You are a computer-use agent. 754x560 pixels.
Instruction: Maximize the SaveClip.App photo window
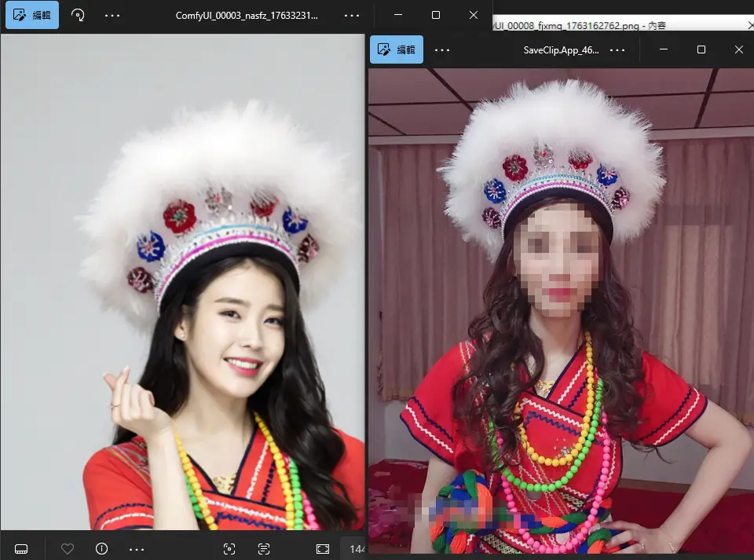tap(701, 49)
